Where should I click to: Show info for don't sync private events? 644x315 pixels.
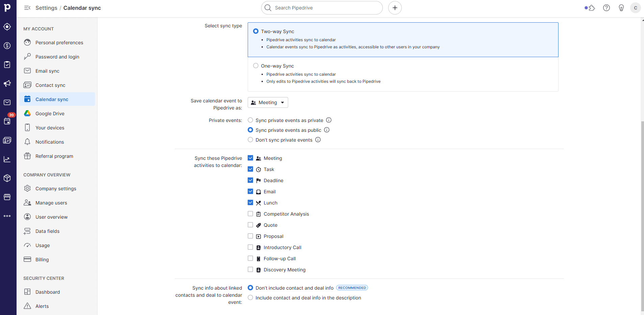(318, 140)
